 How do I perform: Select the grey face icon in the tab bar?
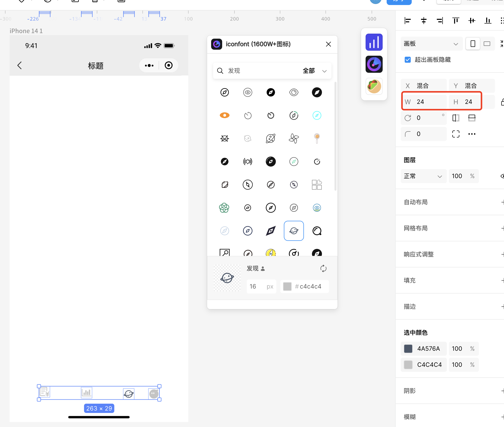(x=154, y=394)
